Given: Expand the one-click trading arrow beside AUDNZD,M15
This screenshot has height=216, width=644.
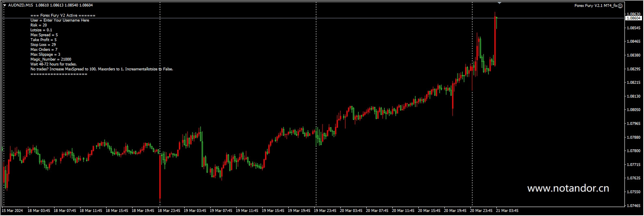Looking at the screenshot, I should [4, 5].
